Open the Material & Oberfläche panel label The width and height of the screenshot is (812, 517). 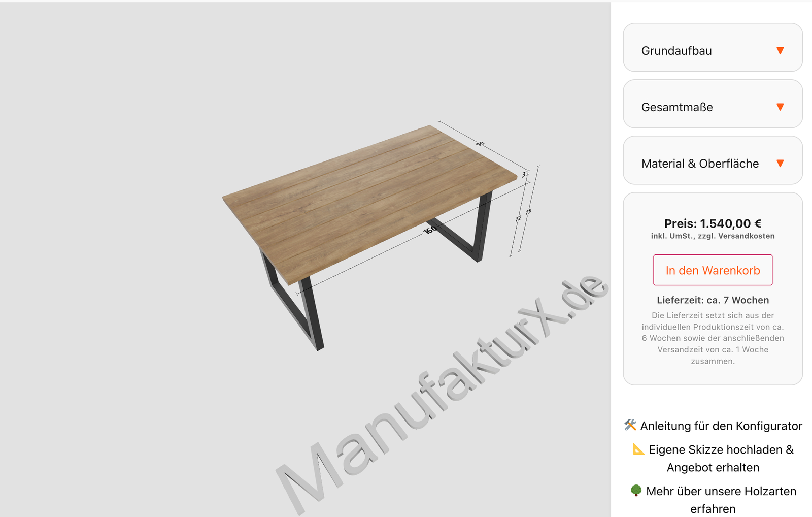pyautogui.click(x=700, y=164)
